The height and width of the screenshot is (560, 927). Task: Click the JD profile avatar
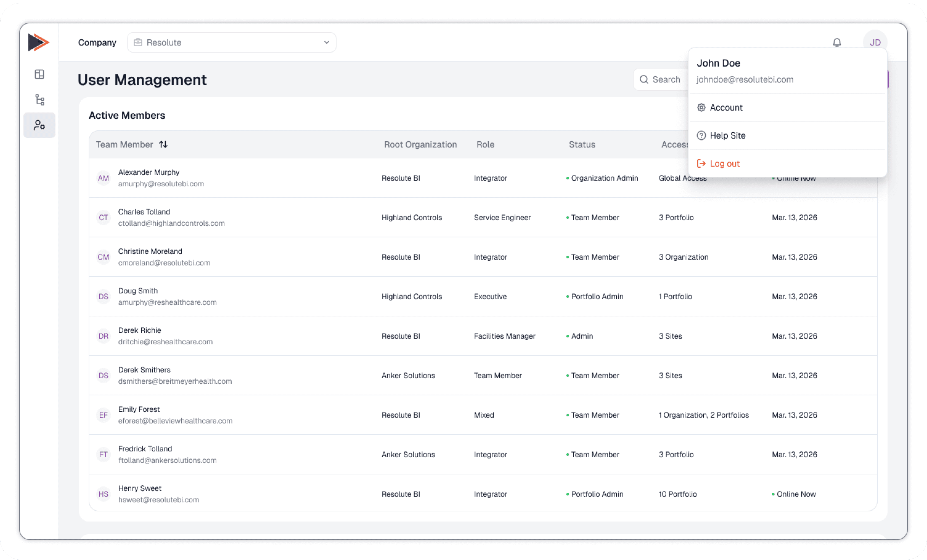[x=875, y=42]
